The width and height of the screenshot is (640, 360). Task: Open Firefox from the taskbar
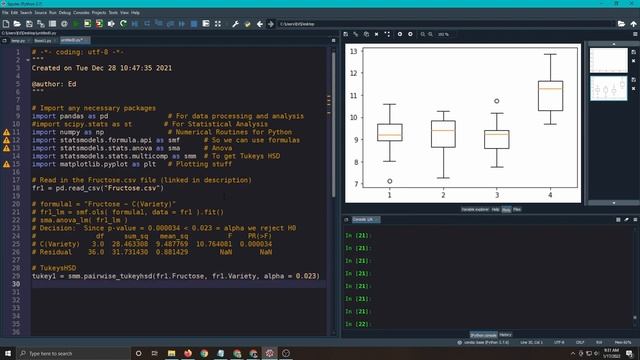point(187,353)
